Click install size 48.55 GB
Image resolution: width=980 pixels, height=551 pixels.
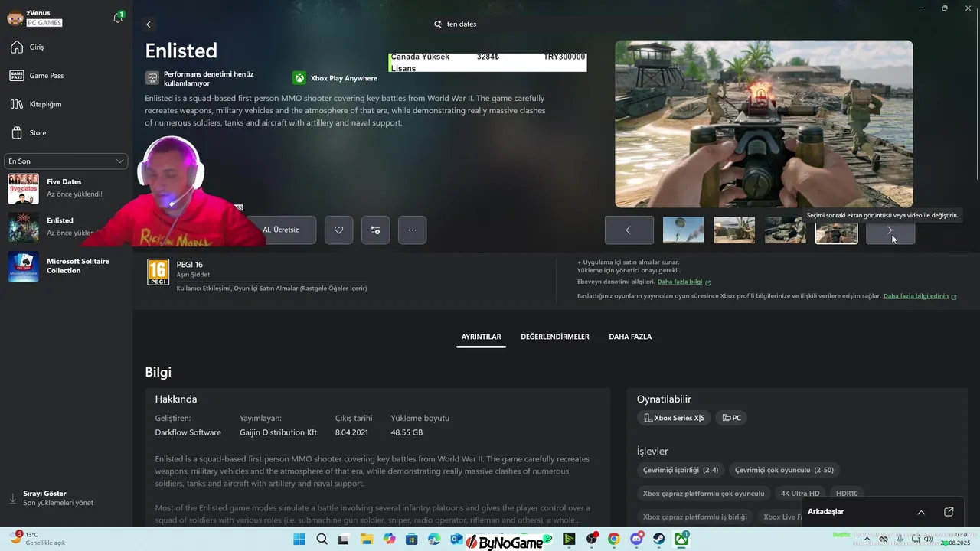tap(407, 432)
